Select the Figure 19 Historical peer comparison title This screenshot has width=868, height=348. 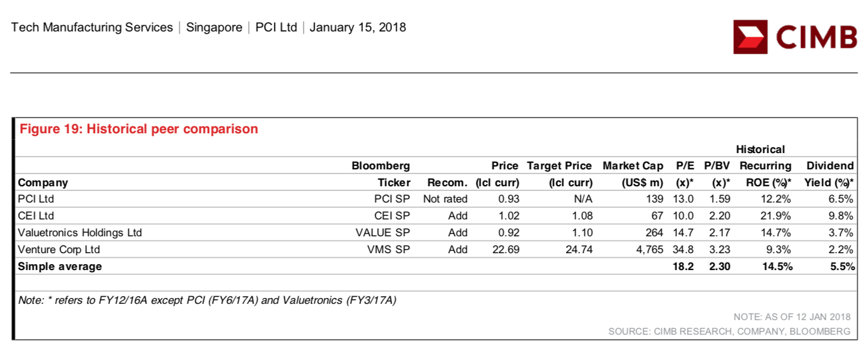139,129
